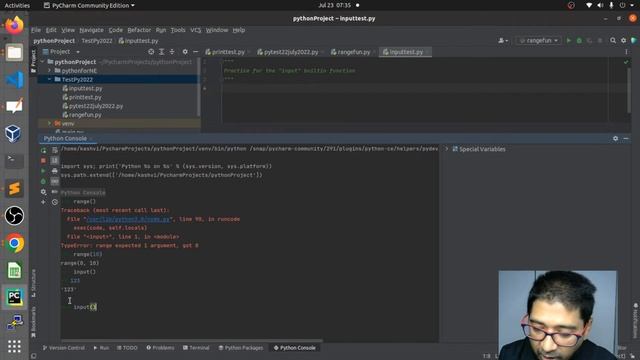The width and height of the screenshot is (640, 360).
Task: Run rangefun with green play button
Action: (569, 40)
